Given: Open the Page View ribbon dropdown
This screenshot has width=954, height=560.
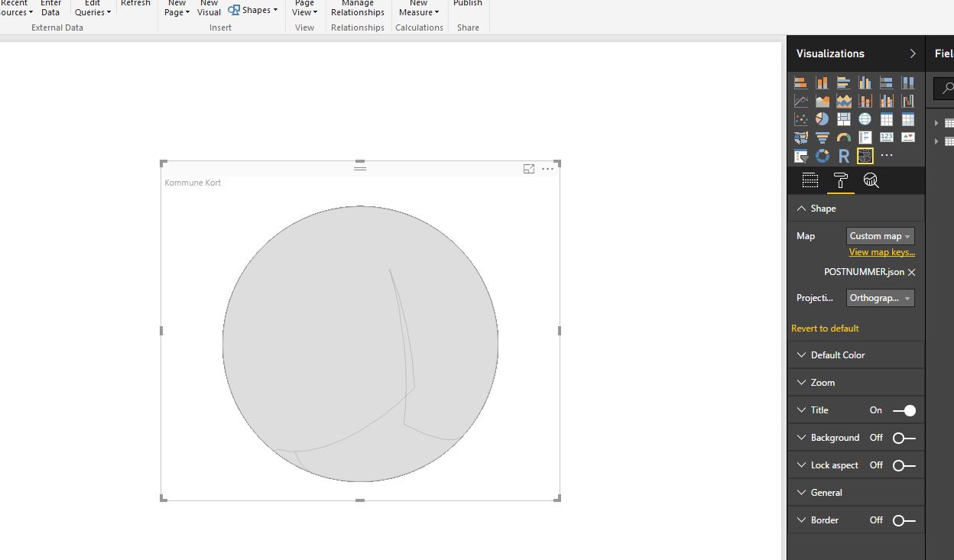Looking at the screenshot, I should coord(304,8).
